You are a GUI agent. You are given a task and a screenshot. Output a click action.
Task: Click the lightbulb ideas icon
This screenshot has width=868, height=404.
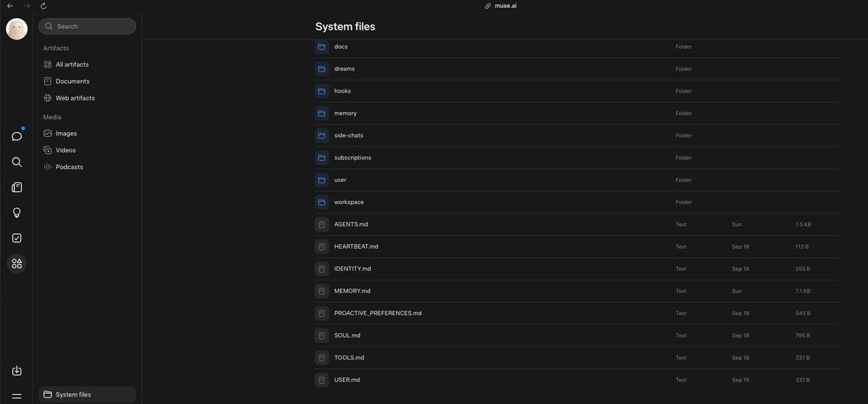17,212
